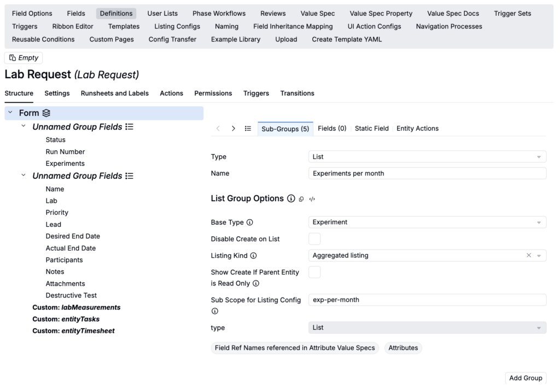Show info for Show Create If Parent Entity
Screen dimensions: 560x392
(256, 283)
